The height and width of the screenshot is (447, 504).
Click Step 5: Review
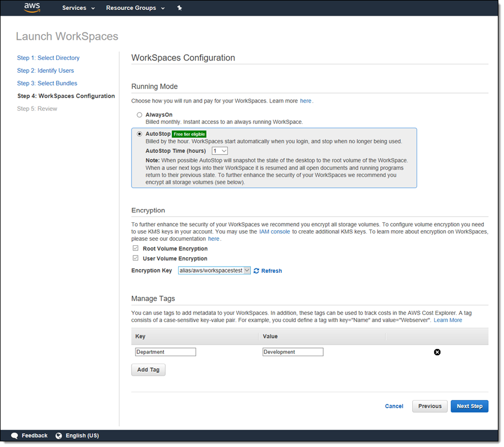pos(37,109)
